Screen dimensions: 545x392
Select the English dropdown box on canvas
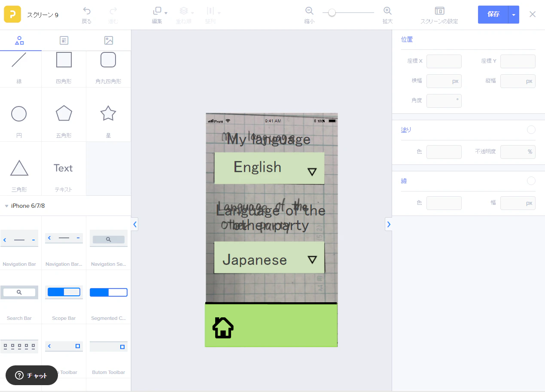click(269, 168)
